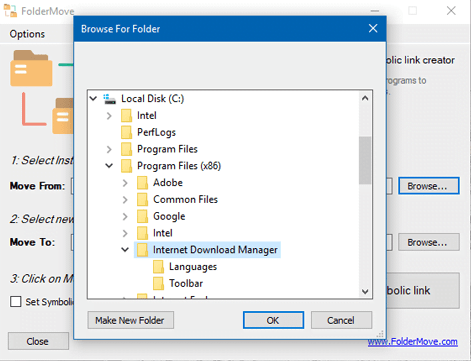Open the Options menu
This screenshot has height=361, width=471.
coord(27,34)
